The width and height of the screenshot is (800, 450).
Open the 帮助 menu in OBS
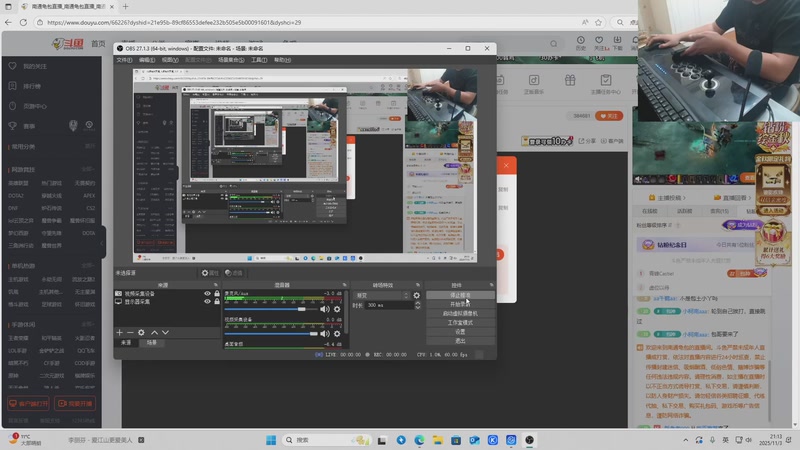282,60
